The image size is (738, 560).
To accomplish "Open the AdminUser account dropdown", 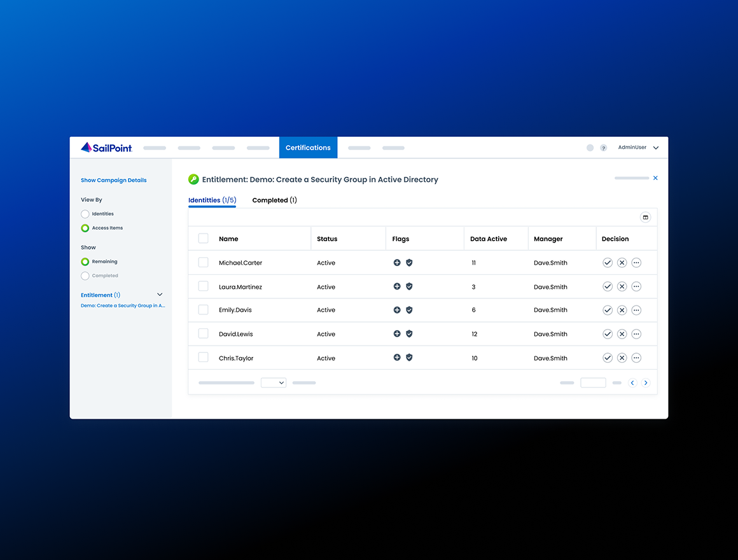I will click(x=638, y=148).
